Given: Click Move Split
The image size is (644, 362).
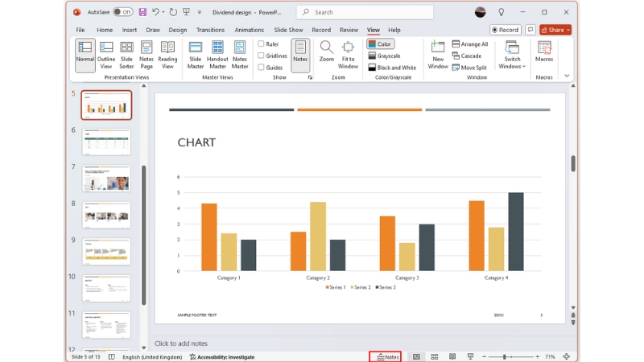Looking at the screenshot, I should click(469, 68).
